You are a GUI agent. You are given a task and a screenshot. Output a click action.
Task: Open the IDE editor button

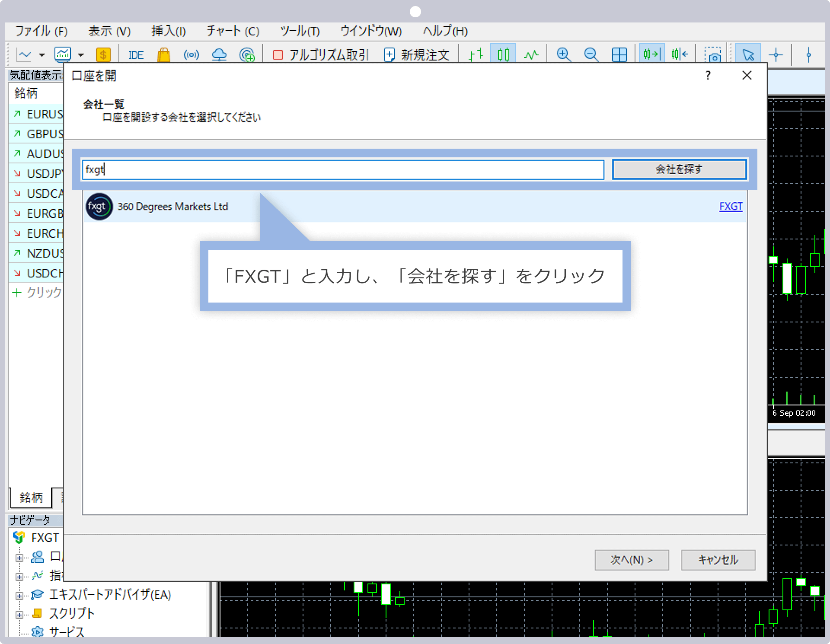coord(136,55)
